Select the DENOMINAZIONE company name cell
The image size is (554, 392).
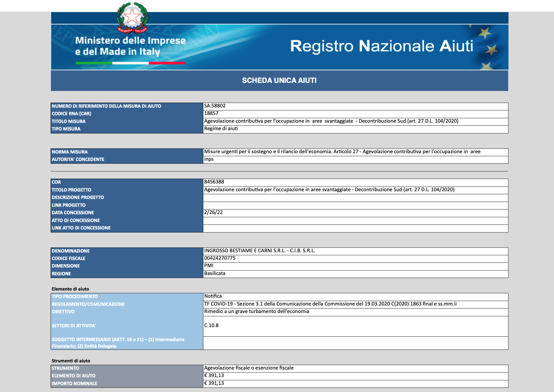355,251
